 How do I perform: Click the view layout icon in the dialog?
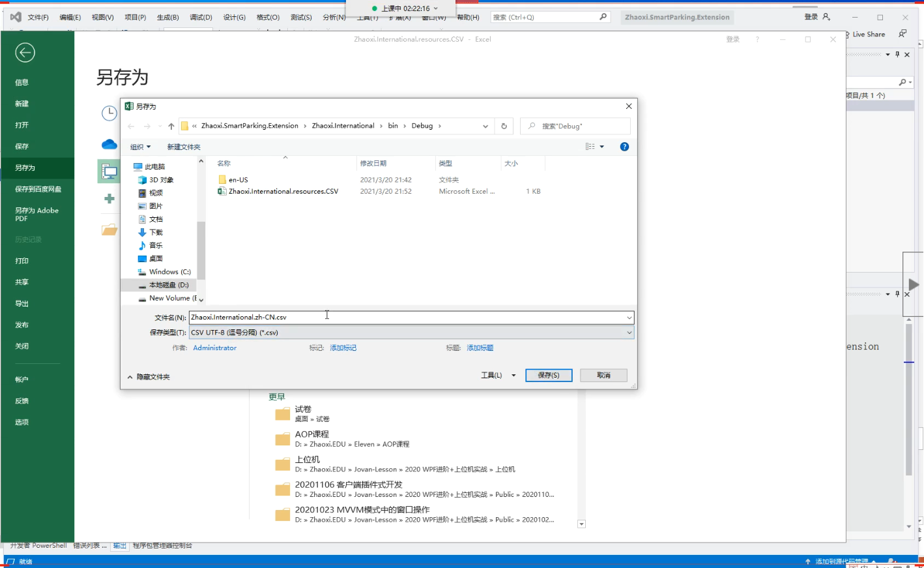pos(590,147)
